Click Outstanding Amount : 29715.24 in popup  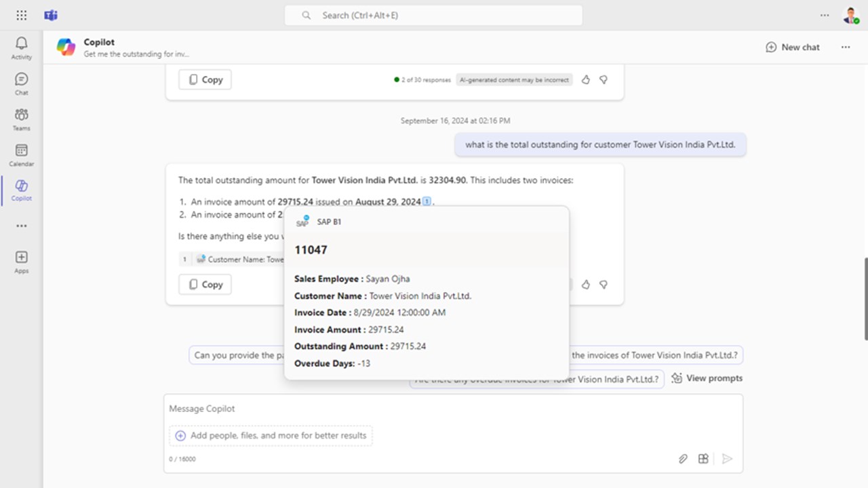click(x=360, y=346)
